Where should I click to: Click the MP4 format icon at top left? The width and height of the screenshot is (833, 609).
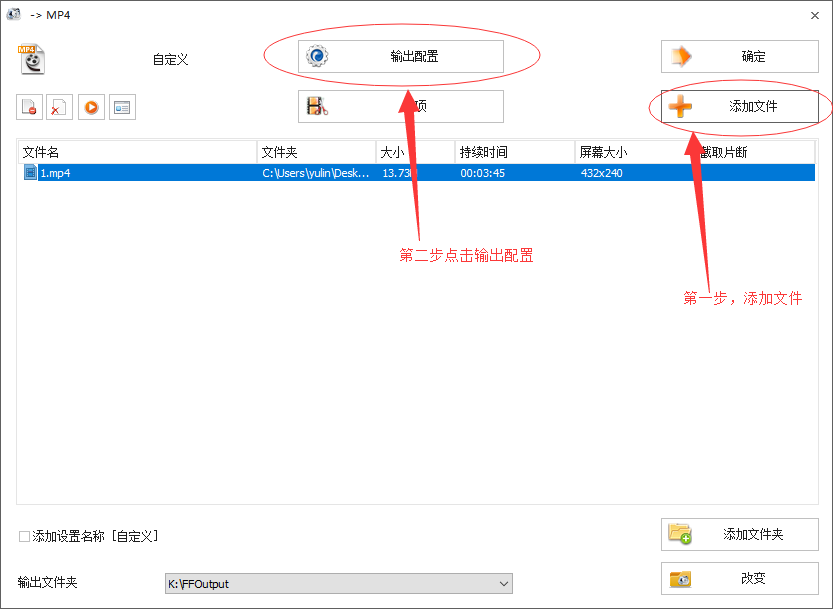tap(32, 60)
